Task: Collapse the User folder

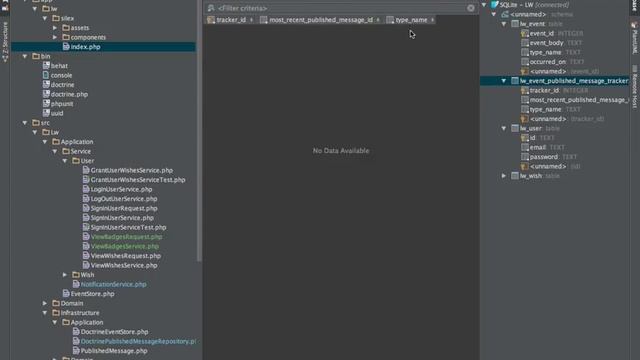Action: click(x=65, y=161)
